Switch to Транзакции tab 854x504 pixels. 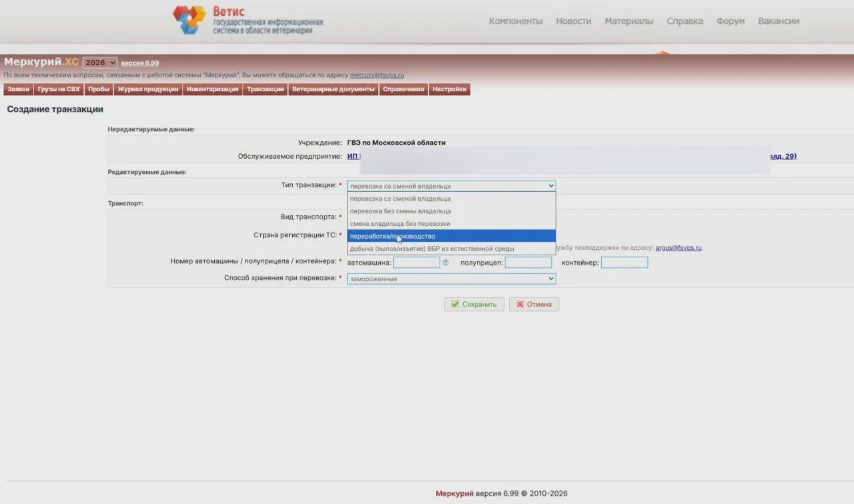pos(265,89)
